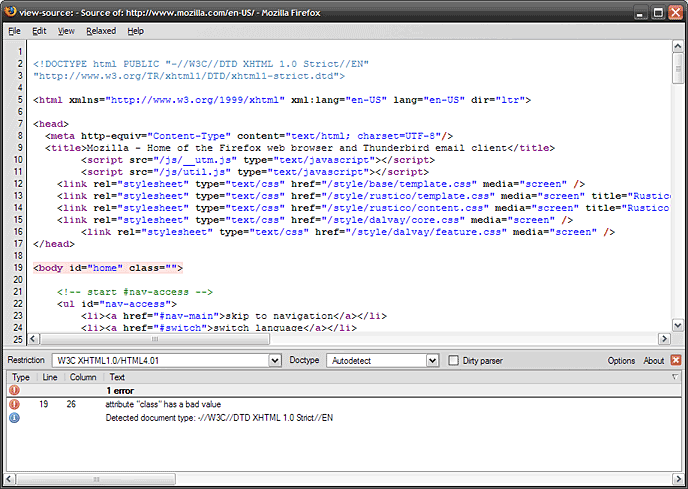Open the Relaxed menu
The width and height of the screenshot is (688, 489).
click(101, 31)
